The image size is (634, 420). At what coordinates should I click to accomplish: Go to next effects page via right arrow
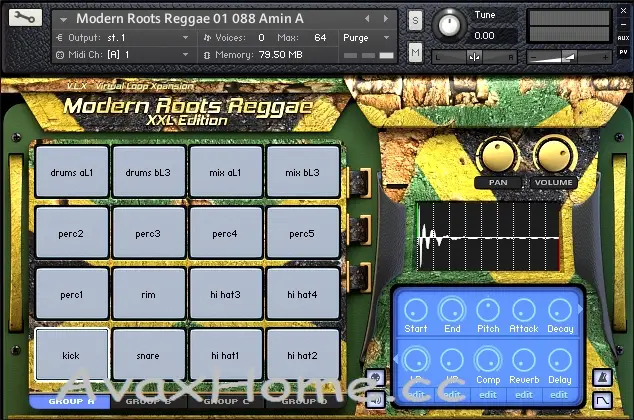580,309
